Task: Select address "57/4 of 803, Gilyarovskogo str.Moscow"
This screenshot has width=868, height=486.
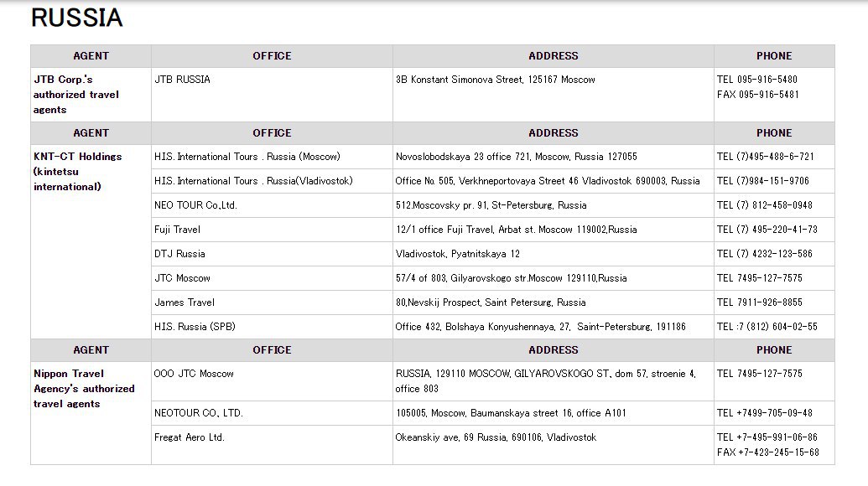Action: [479, 279]
